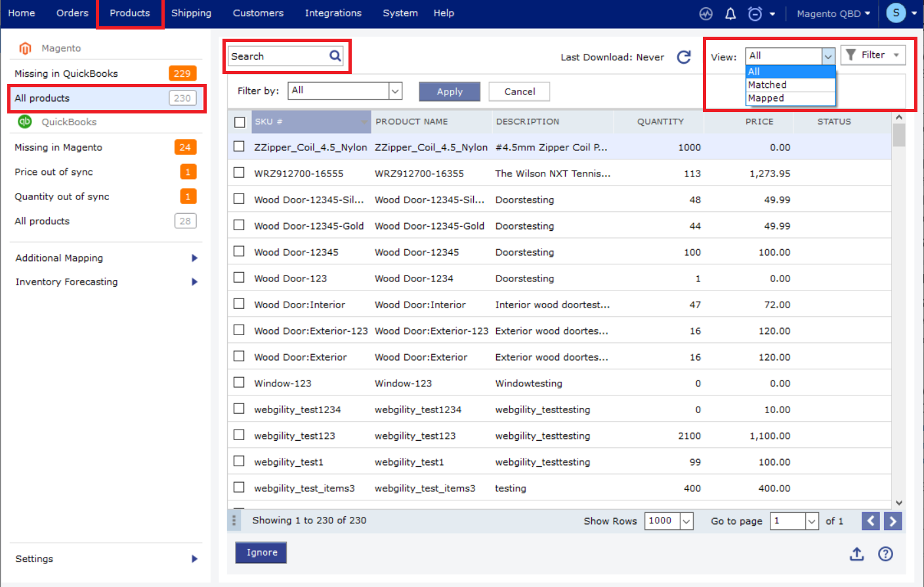Image resolution: width=924 pixels, height=587 pixels.
Task: Click the activity monitor icon in top bar
Action: pos(706,13)
